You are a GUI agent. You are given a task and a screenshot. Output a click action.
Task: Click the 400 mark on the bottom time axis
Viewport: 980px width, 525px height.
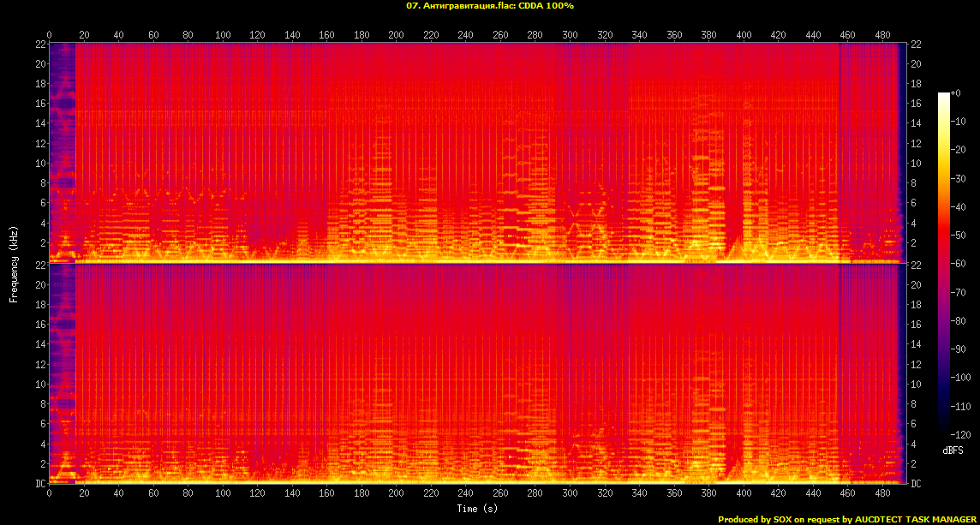tap(744, 494)
